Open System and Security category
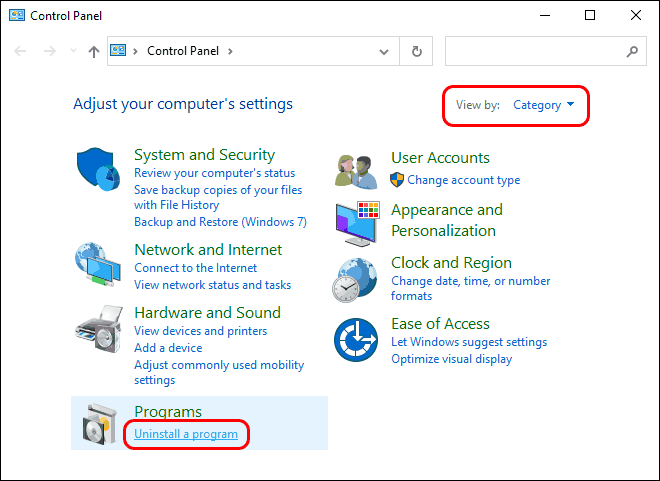 tap(205, 154)
